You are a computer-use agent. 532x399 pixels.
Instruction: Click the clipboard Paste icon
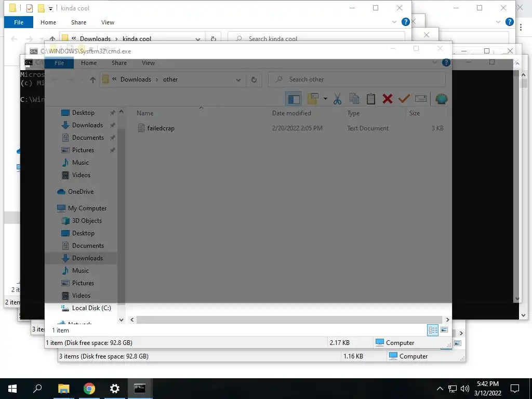tap(371, 99)
